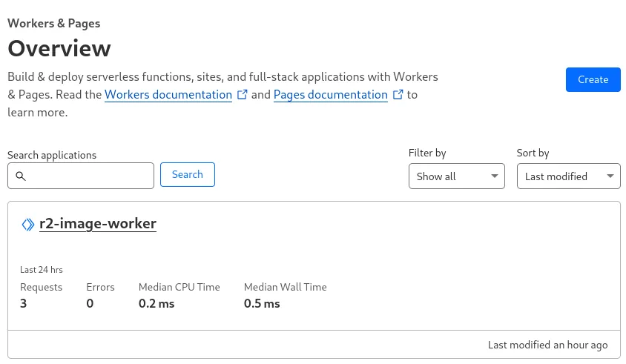Image resolution: width=626 pixels, height=364 pixels.
Task: Open the Sort by dropdown
Action: [x=568, y=176]
